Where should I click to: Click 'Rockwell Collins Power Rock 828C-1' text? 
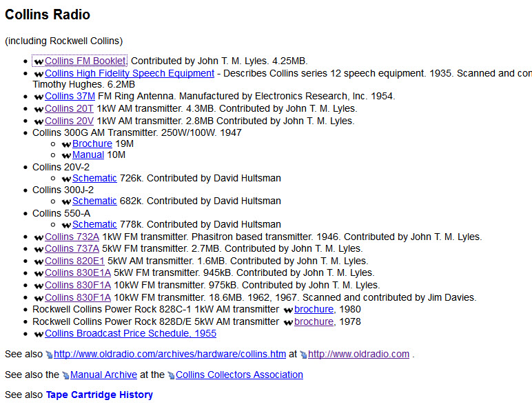coord(112,309)
